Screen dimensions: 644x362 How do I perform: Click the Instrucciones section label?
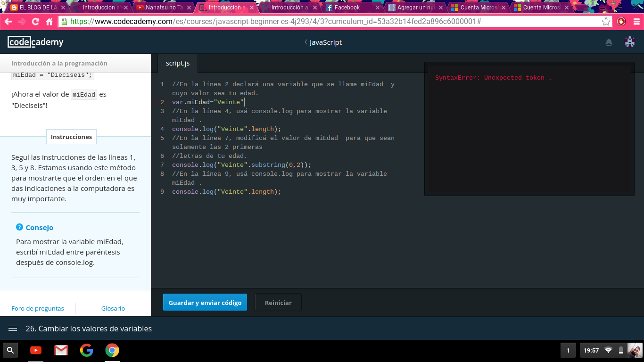(x=71, y=137)
